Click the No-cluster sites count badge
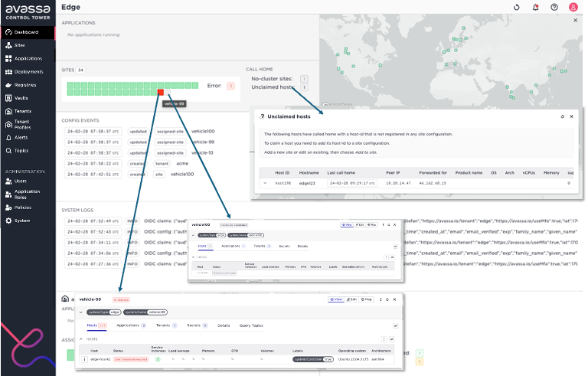Screen dimensions: 588x376 point(304,79)
